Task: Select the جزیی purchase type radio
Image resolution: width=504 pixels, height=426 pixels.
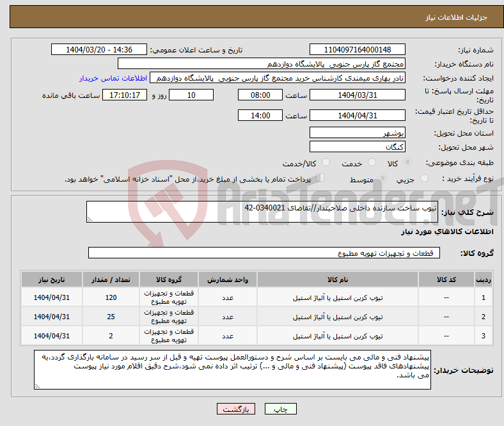Action: [x=424, y=178]
